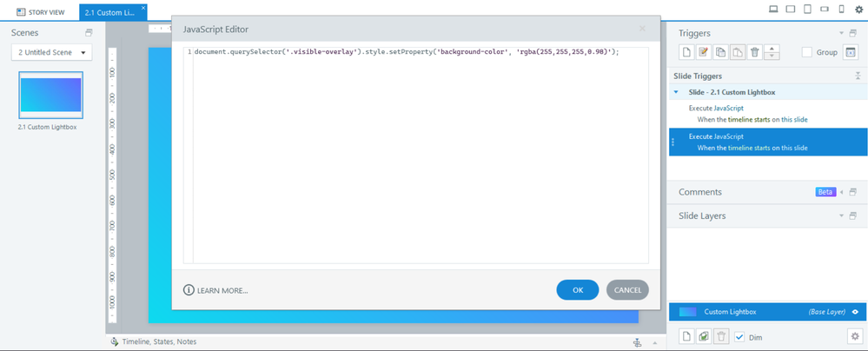Close the JavaScript Editor dialog
Screen dimensions: 868x351
(x=642, y=28)
